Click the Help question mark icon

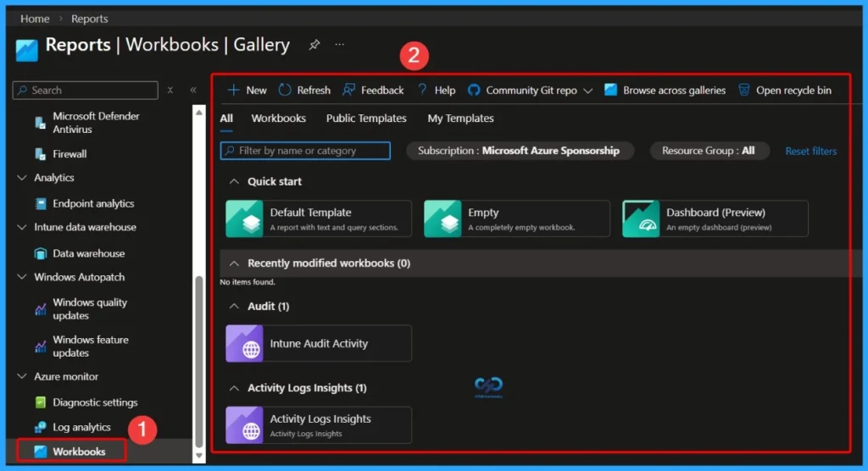pyautogui.click(x=422, y=90)
